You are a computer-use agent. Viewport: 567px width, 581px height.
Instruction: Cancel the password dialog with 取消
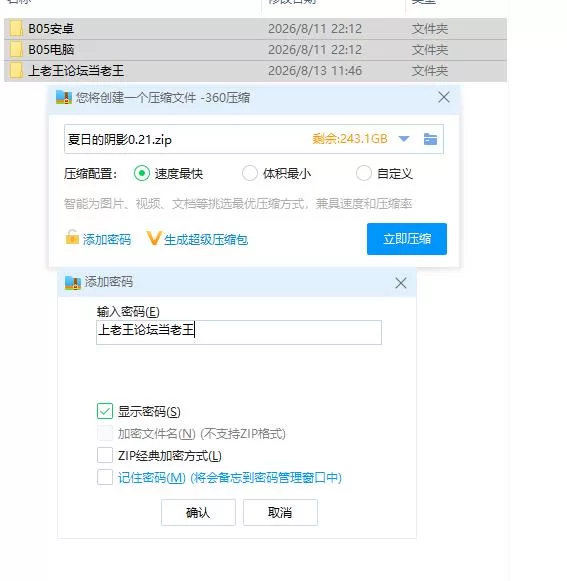coord(280,512)
